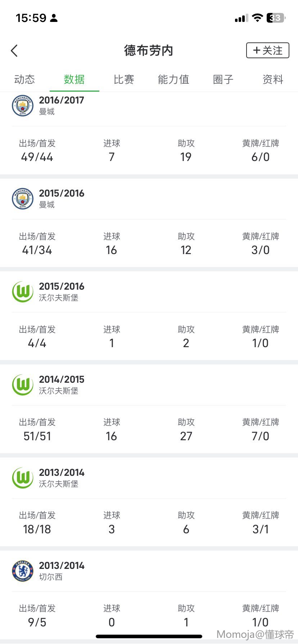
Task: Tap Manchester City logo for 2015/2016 season
Action: [23, 199]
